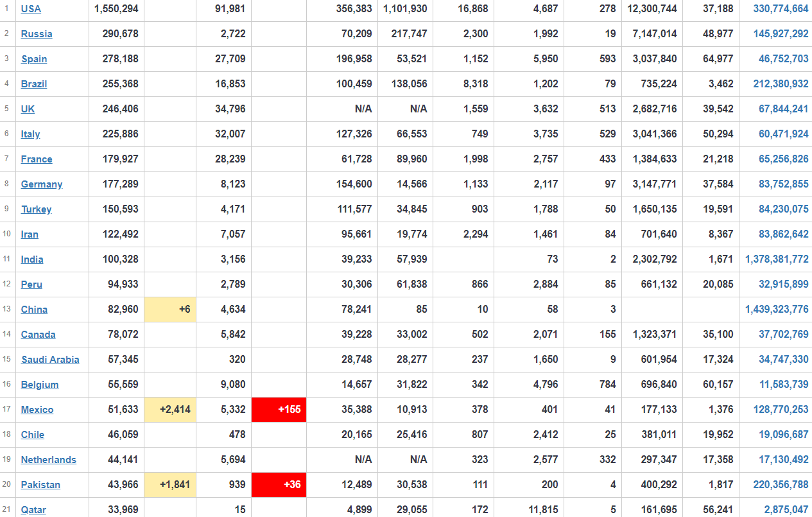This screenshot has height=517, width=812.
Task: Select Brazil serious cases 8,318
Action: click(x=476, y=84)
